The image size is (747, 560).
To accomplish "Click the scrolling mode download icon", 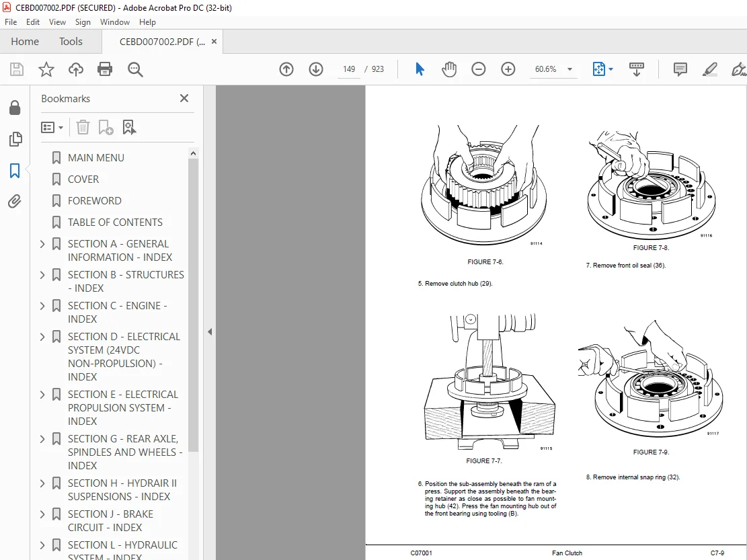I will tap(637, 69).
